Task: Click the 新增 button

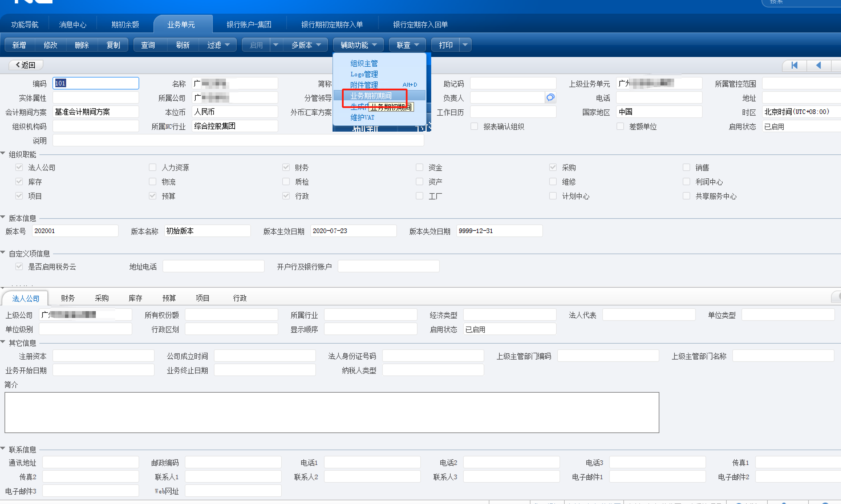Action: (x=19, y=45)
